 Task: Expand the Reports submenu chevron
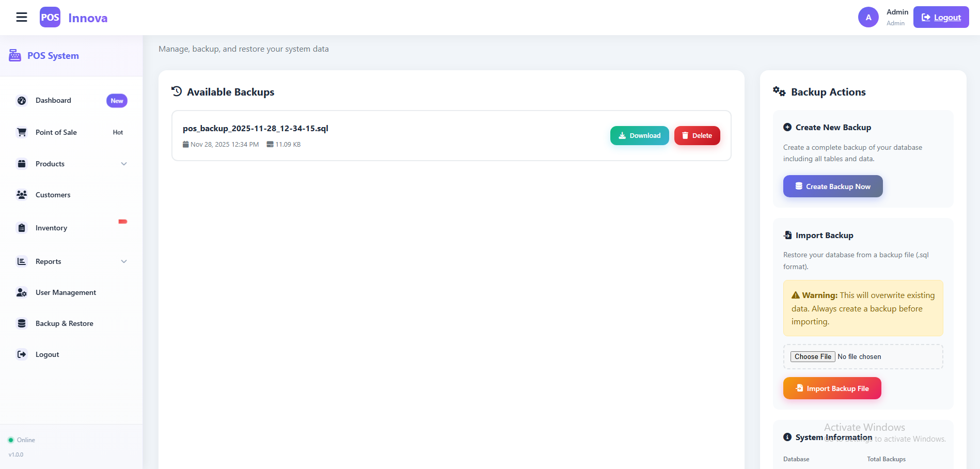click(124, 261)
